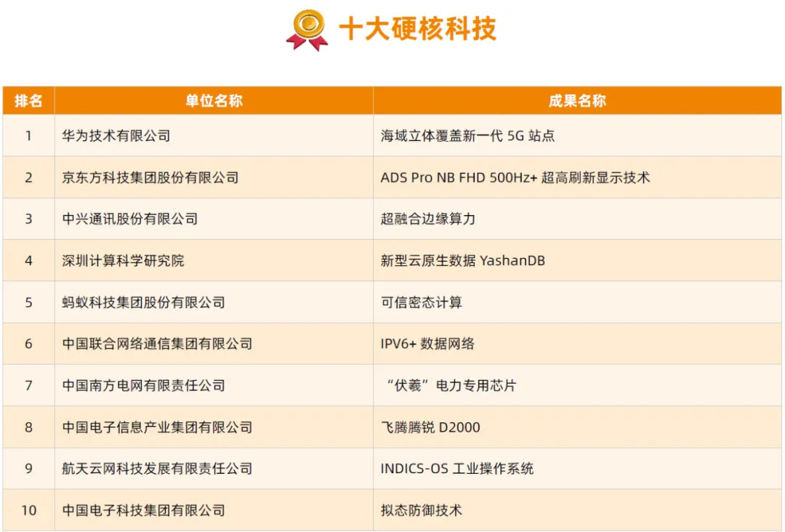This screenshot has height=532, width=785.
Task: Click 超融合边缘算力 cell
Action: (577, 219)
